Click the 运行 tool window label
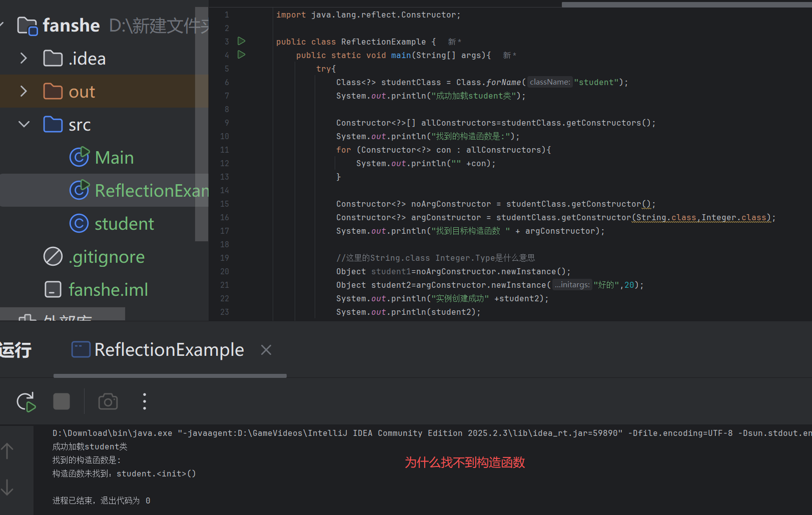Screen dimensions: 812x515 coord(16,350)
